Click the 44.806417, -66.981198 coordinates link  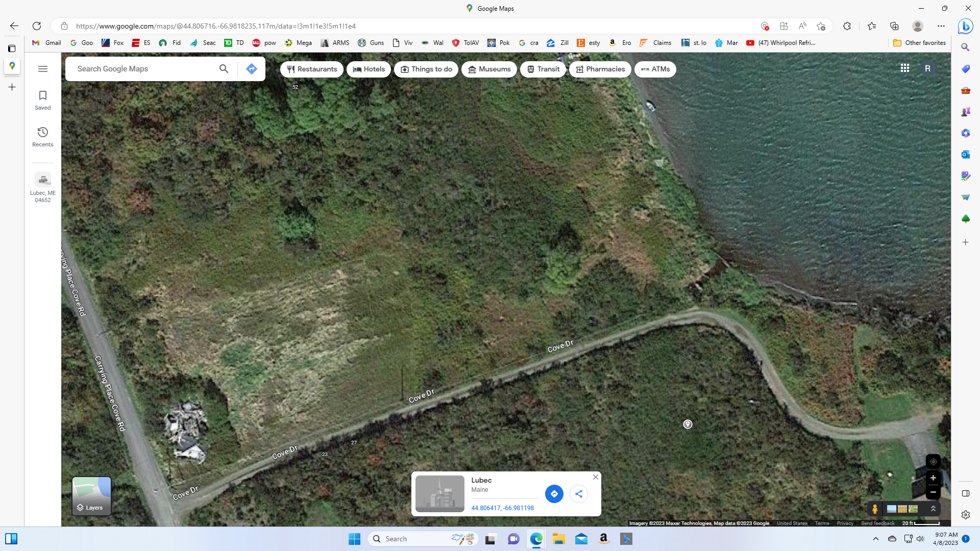click(x=502, y=508)
